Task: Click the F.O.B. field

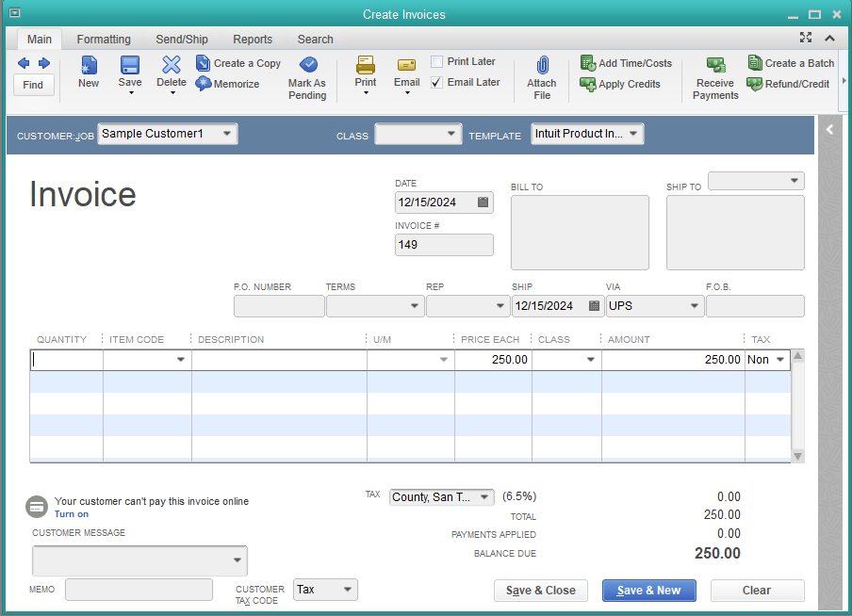Action: point(755,306)
